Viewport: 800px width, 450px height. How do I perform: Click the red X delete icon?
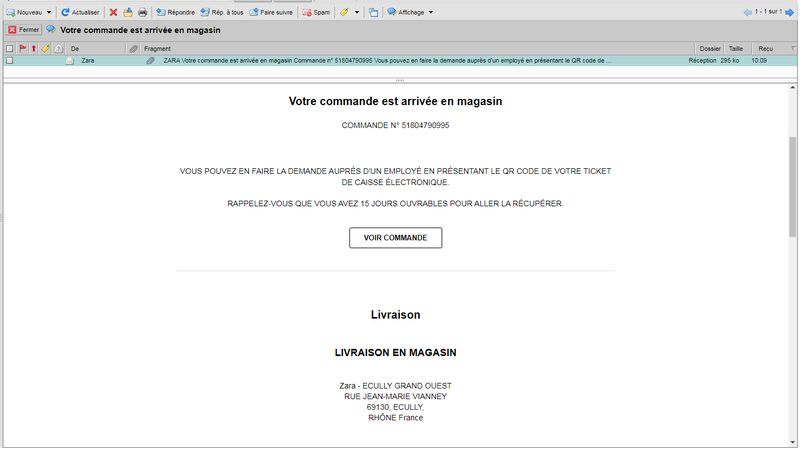click(x=113, y=12)
